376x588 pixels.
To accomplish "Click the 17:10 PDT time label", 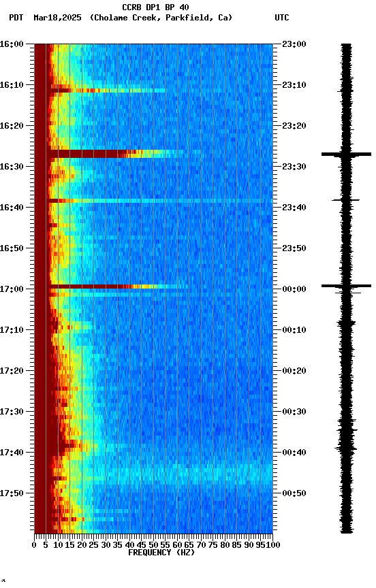I will point(12,330).
